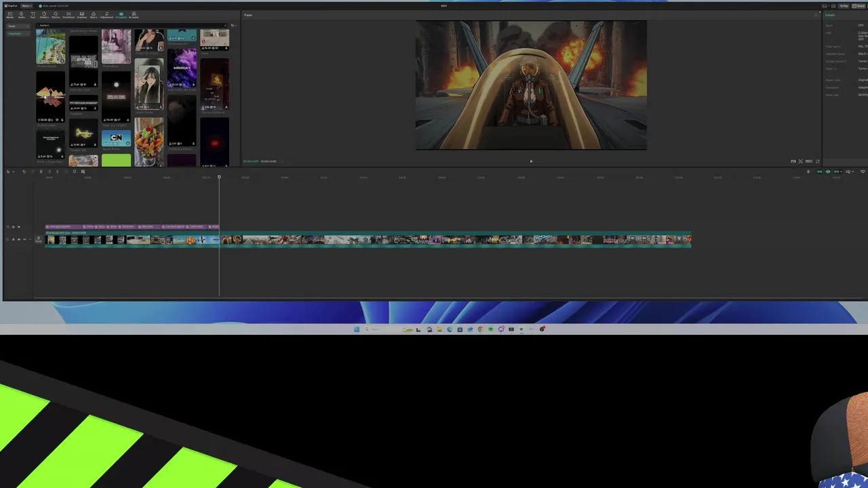Open the Adjustment tab

[106, 15]
